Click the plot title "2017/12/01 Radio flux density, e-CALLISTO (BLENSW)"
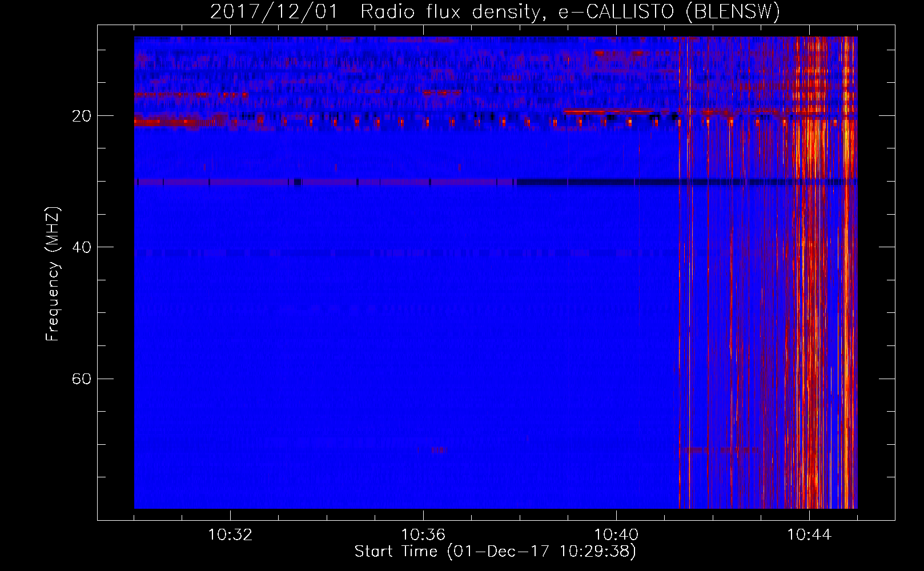 point(495,11)
